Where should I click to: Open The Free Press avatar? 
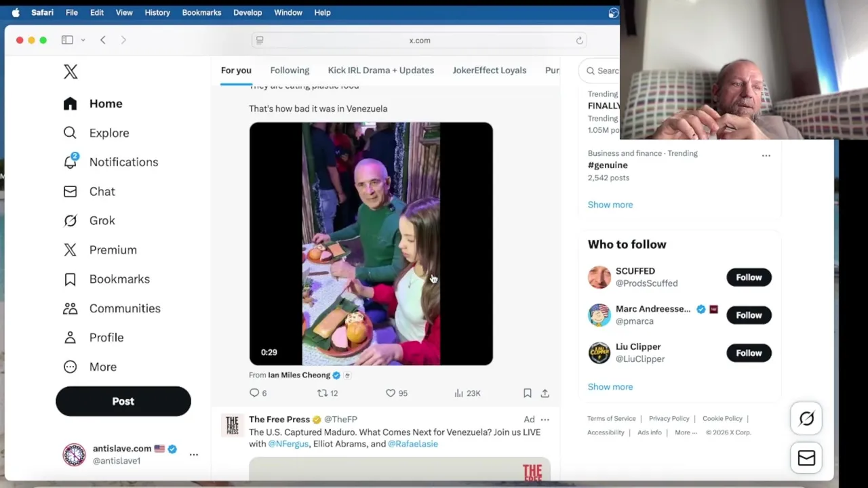tap(233, 426)
